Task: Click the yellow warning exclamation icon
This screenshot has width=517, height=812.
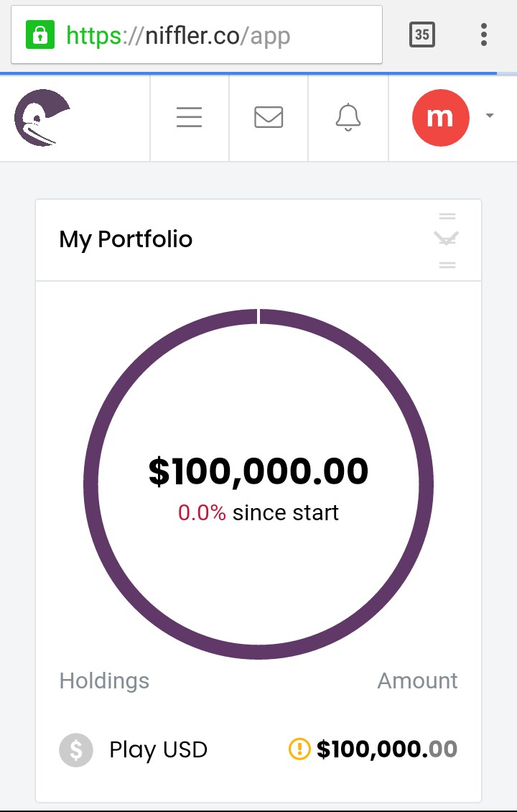Action: click(x=299, y=749)
